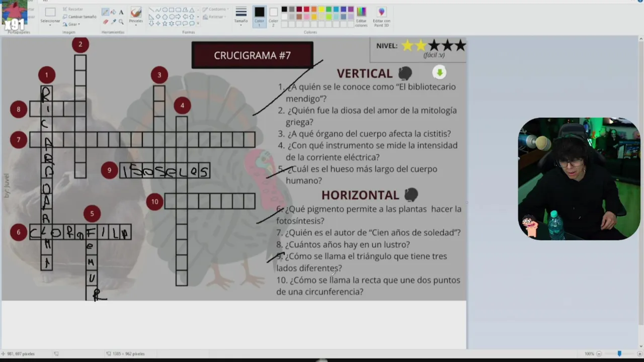
Task: Choose the Hexagon shape
Action: (x=172, y=17)
